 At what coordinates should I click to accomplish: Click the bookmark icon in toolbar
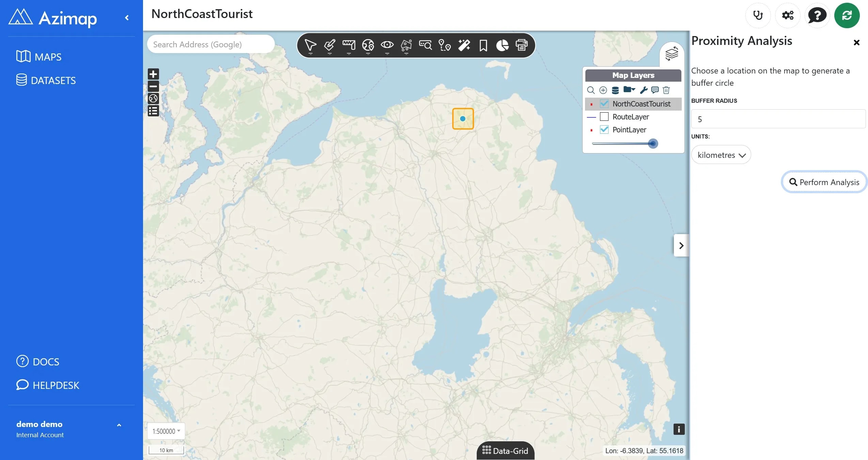pyautogui.click(x=483, y=46)
